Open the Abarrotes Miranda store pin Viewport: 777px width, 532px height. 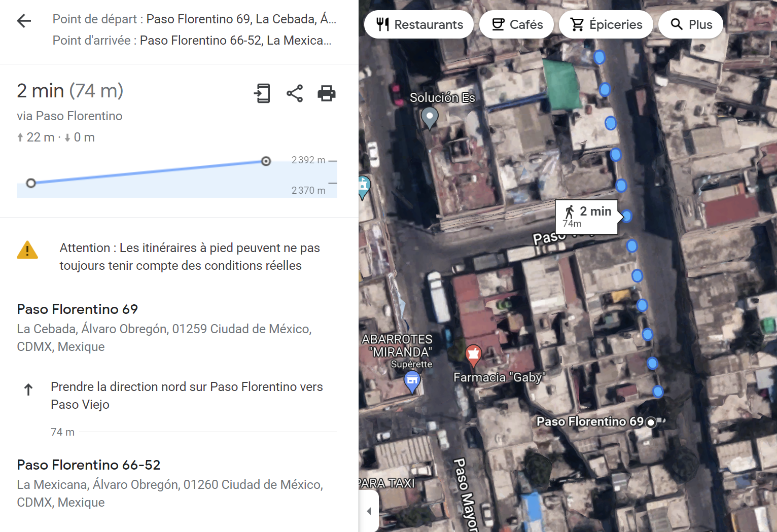(x=412, y=380)
